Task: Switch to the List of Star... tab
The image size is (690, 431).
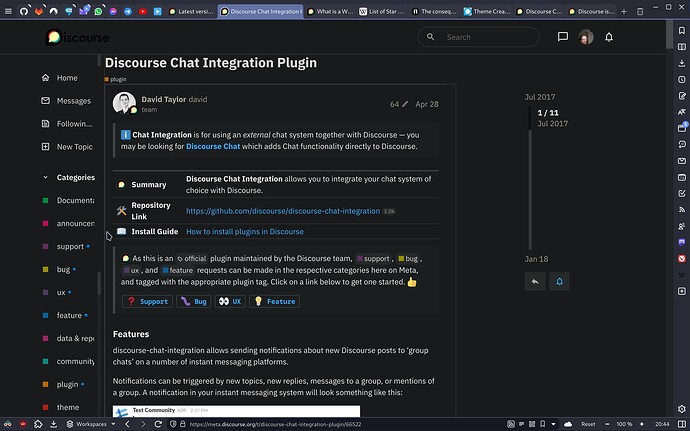Action: (382, 11)
